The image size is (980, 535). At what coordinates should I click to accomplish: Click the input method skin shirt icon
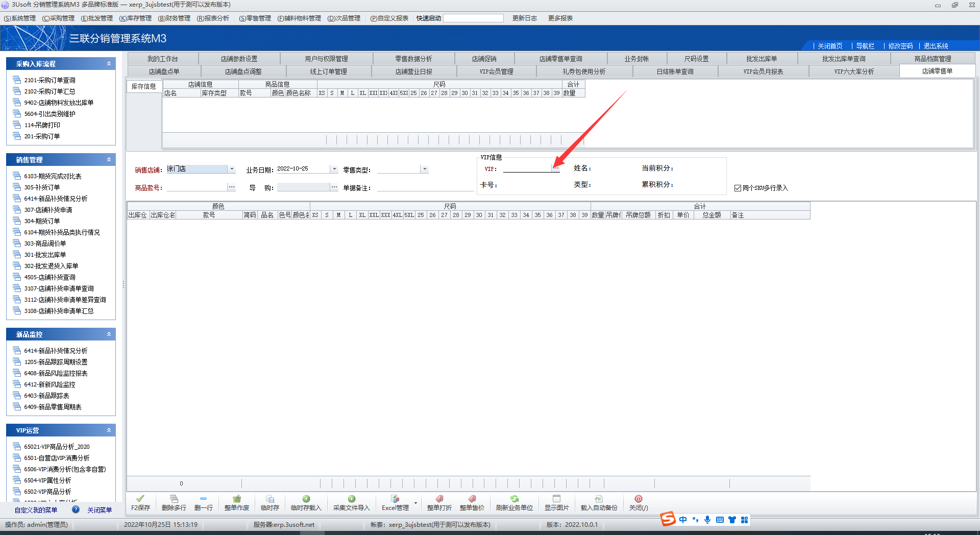click(x=732, y=520)
